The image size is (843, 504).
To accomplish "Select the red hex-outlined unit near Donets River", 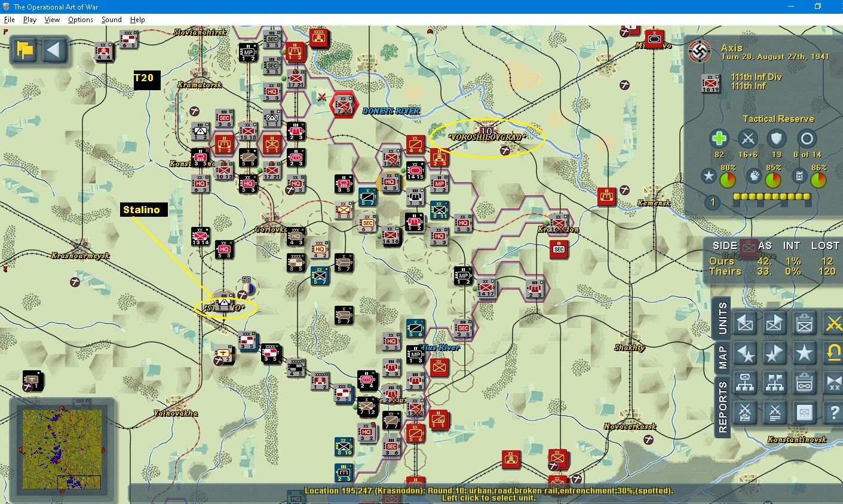I will [343, 106].
